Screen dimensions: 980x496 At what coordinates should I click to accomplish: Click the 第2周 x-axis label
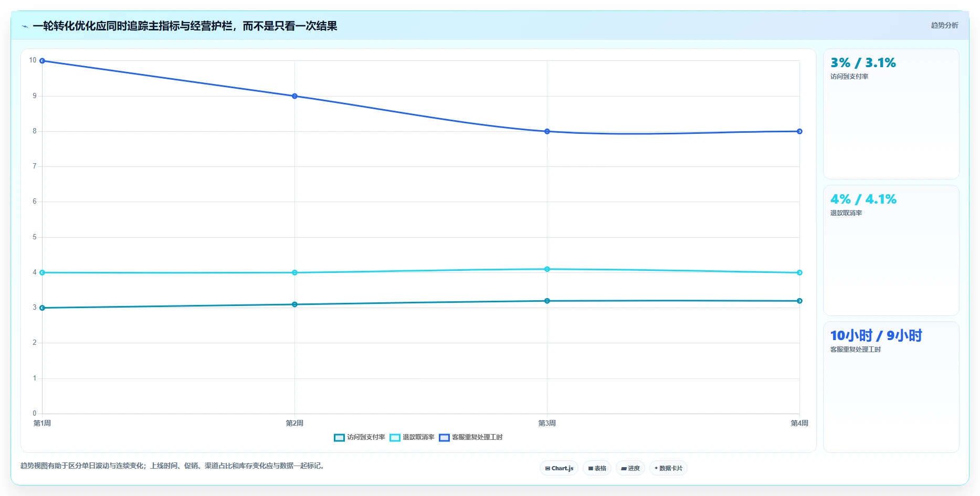point(294,423)
